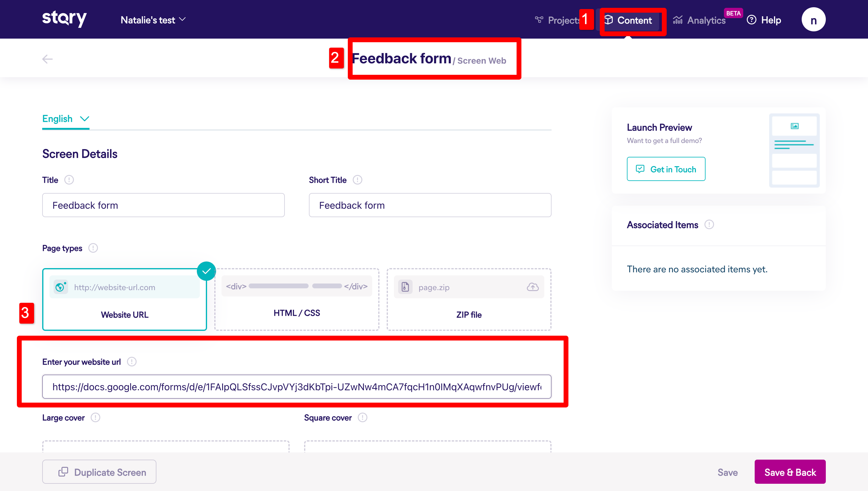Screen dimensions: 868x491
Task: Click the Associated Items info icon
Action: pos(709,225)
